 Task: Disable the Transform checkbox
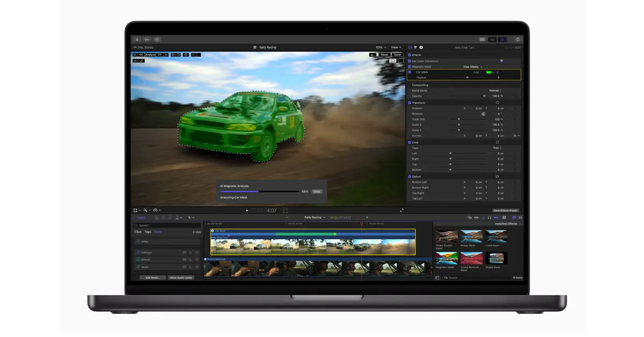pos(409,102)
